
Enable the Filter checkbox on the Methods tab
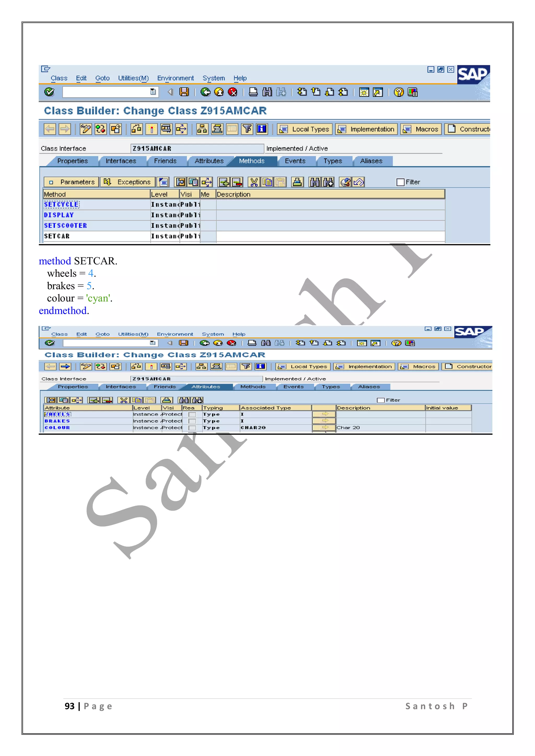click(400, 182)
